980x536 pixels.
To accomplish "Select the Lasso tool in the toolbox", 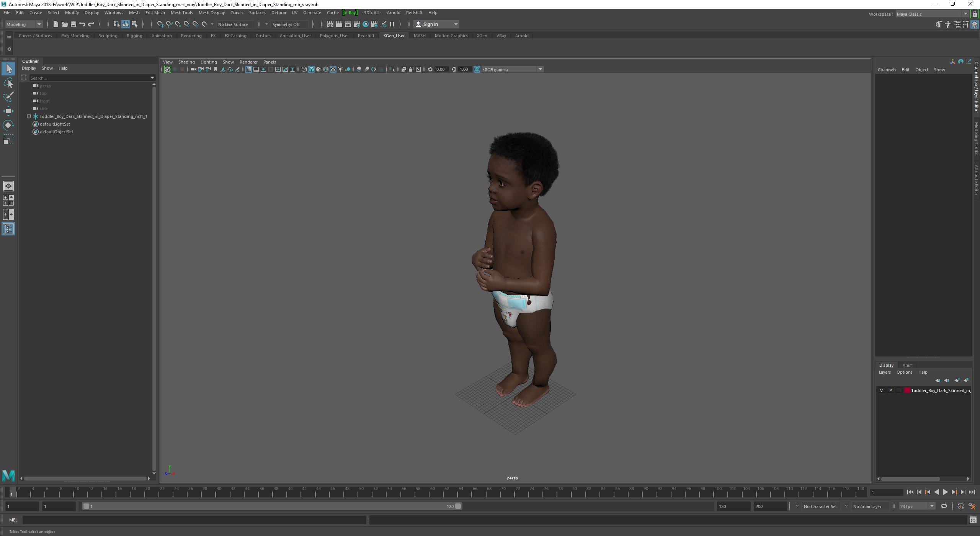I will 8,83.
